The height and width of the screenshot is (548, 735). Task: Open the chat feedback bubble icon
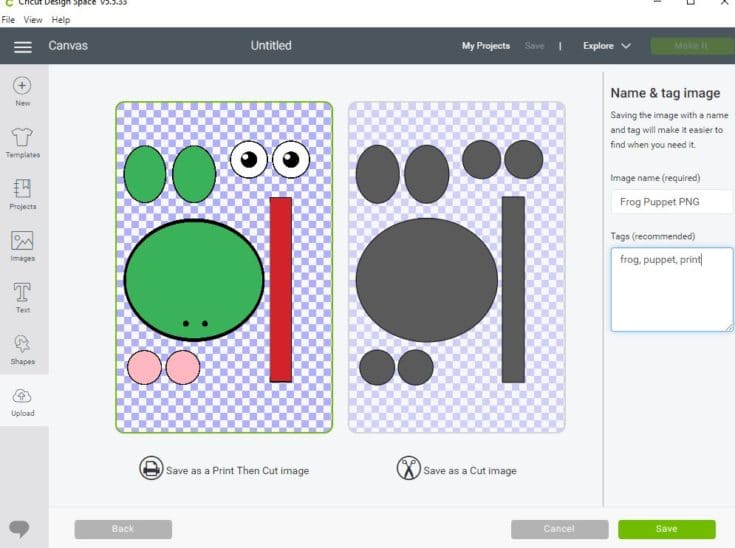[19, 528]
